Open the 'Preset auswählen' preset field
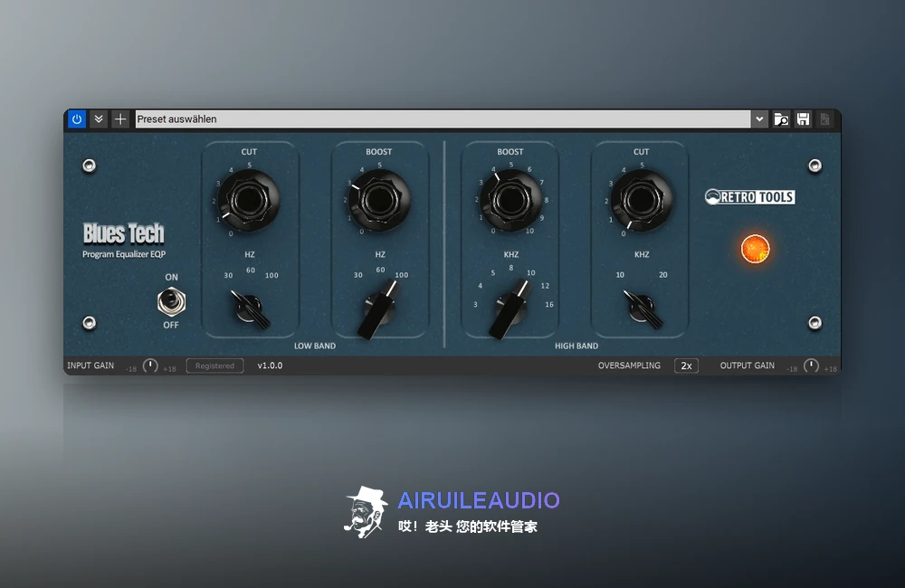905x588 pixels. [x=443, y=119]
